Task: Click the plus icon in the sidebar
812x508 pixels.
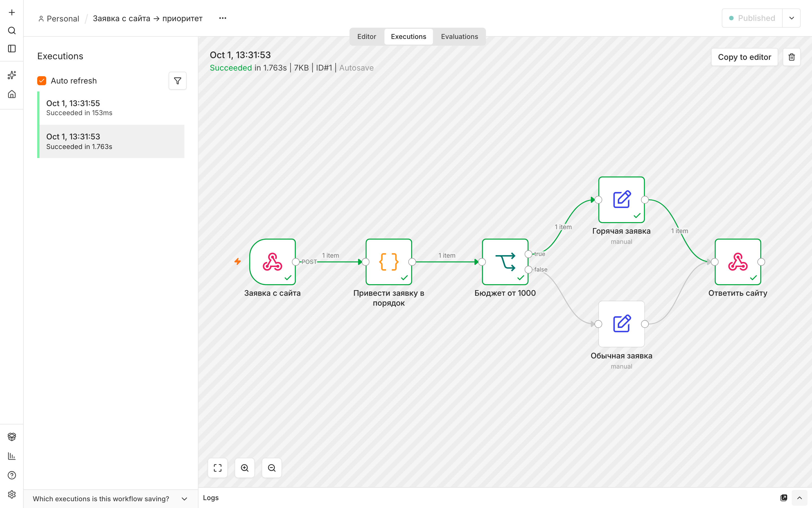Action: (12, 12)
